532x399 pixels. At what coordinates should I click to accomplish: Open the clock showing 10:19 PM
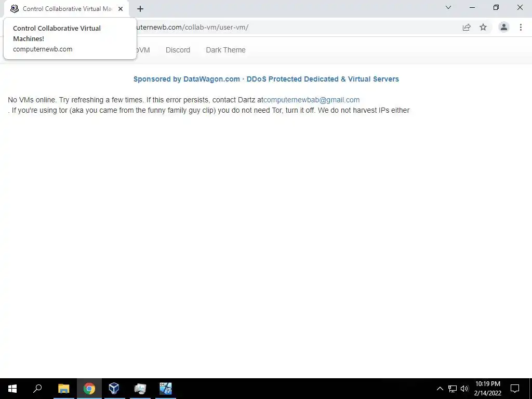click(487, 389)
